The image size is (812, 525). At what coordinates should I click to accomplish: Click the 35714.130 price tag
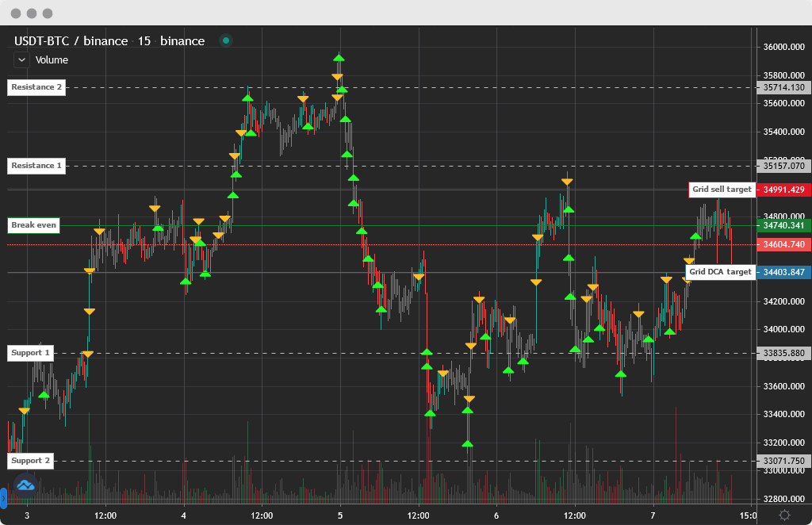[783, 87]
